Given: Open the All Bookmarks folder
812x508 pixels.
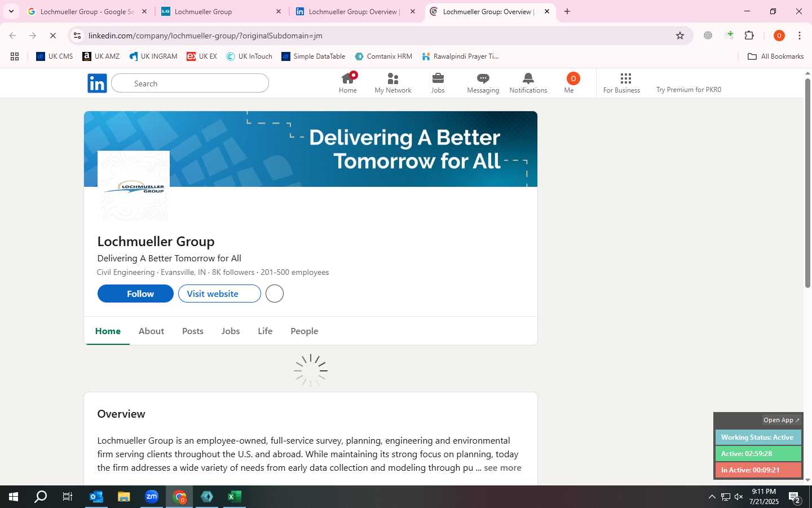Looking at the screenshot, I should [x=776, y=56].
